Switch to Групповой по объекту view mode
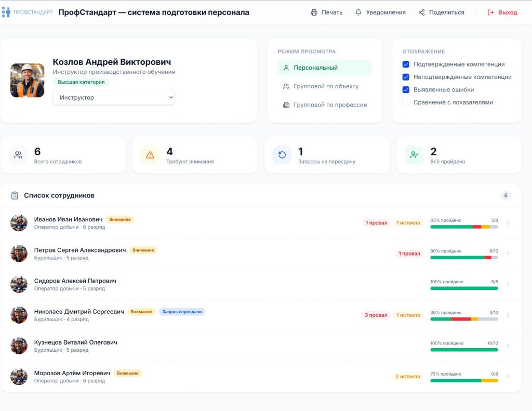 point(325,86)
